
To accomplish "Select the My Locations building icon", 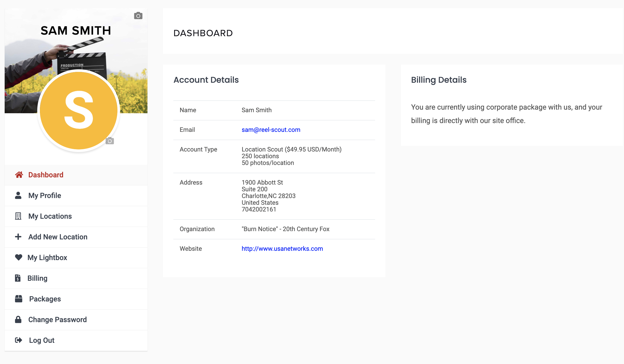I will [18, 216].
